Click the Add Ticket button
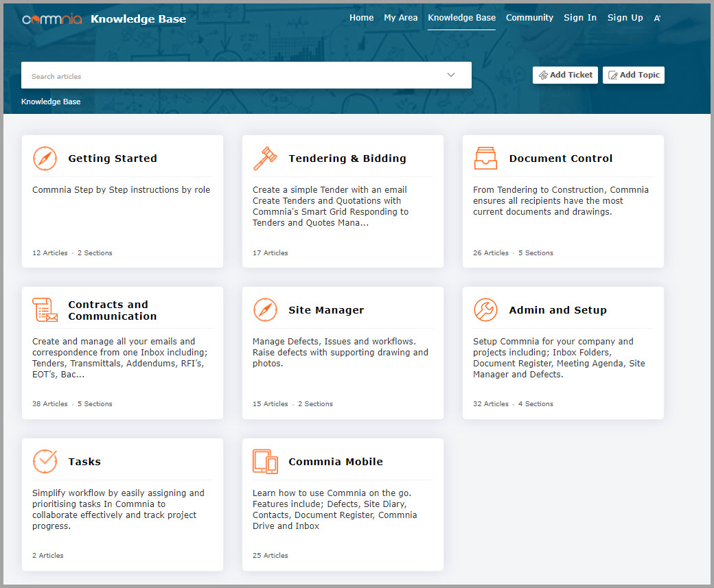 [565, 75]
